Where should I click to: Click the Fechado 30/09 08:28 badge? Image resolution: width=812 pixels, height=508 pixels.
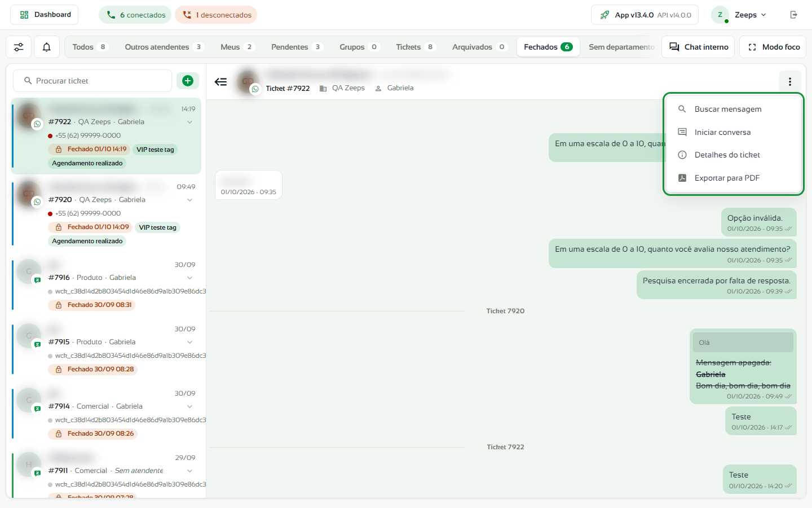[x=93, y=369]
